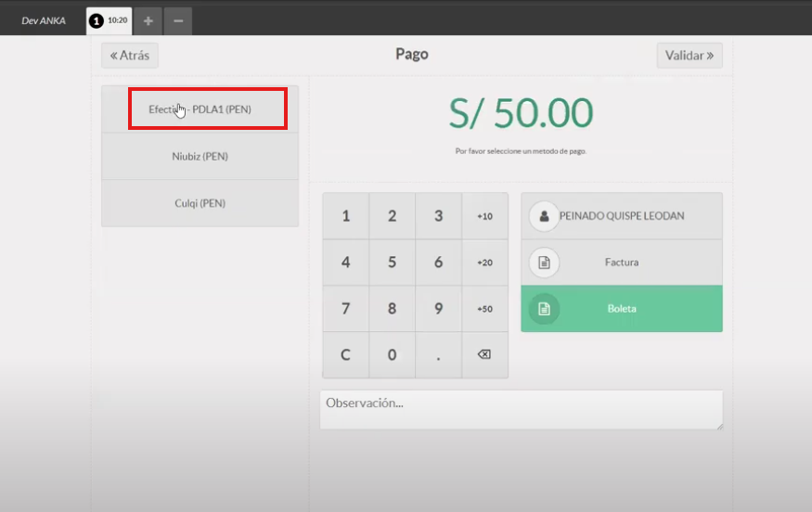Add new order with plus icon
This screenshot has width=812, height=512.
pos(148,20)
